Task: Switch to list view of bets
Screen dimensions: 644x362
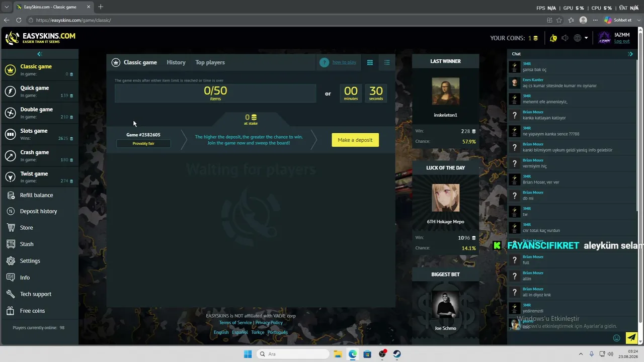Action: point(387,62)
